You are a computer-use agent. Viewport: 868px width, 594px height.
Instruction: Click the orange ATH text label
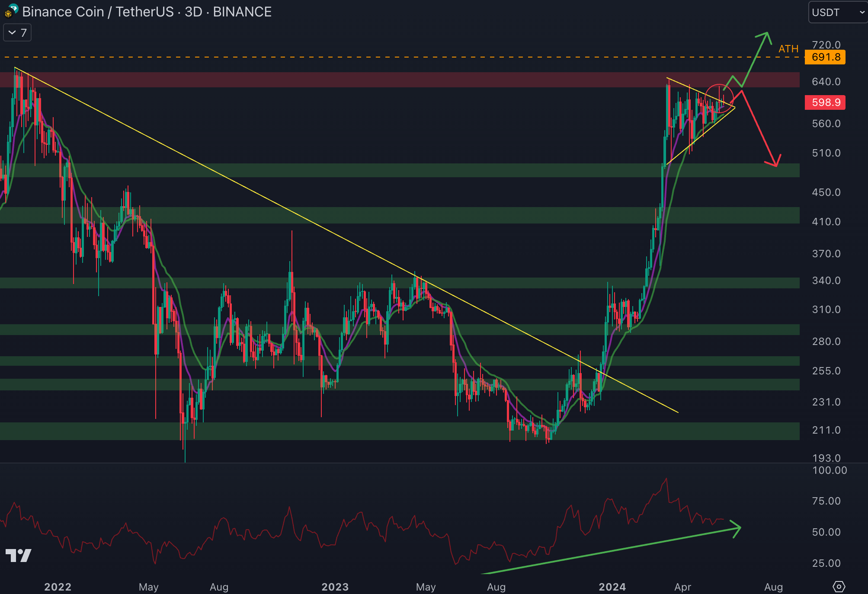point(788,49)
